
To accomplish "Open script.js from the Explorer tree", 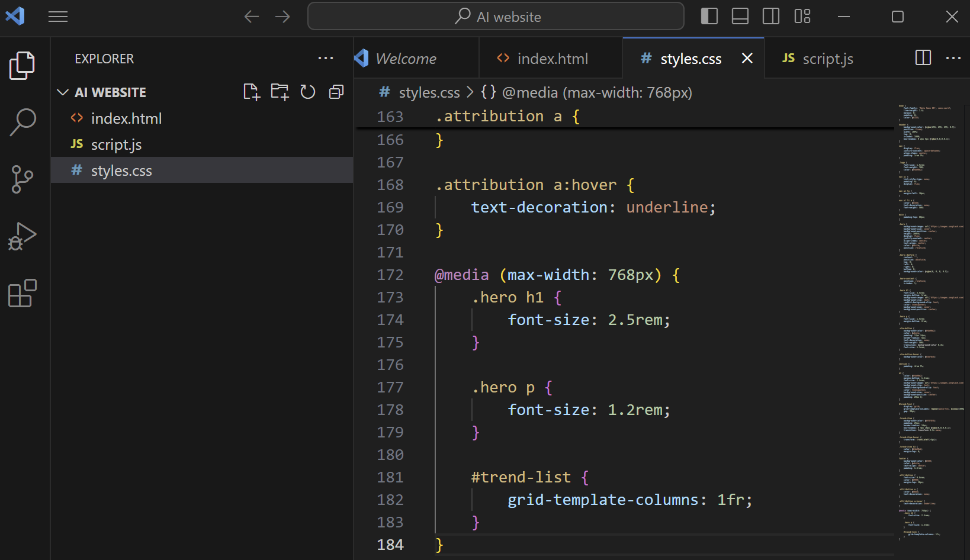I will click(x=202, y=144).
